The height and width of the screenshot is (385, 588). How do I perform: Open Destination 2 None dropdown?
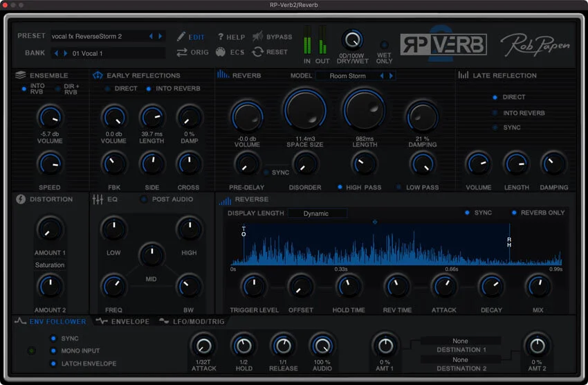pyautogui.click(x=460, y=359)
